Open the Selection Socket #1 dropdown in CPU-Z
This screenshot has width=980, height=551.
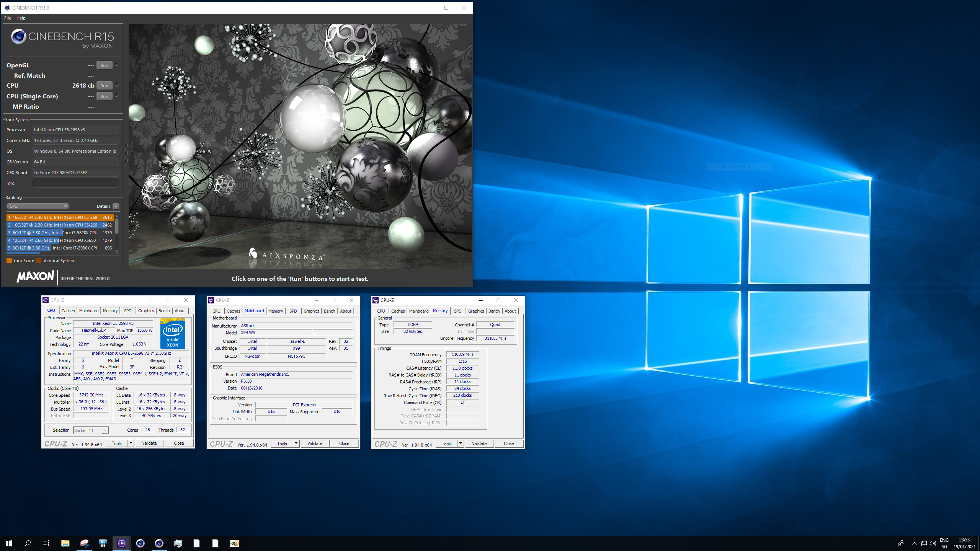[x=91, y=430]
